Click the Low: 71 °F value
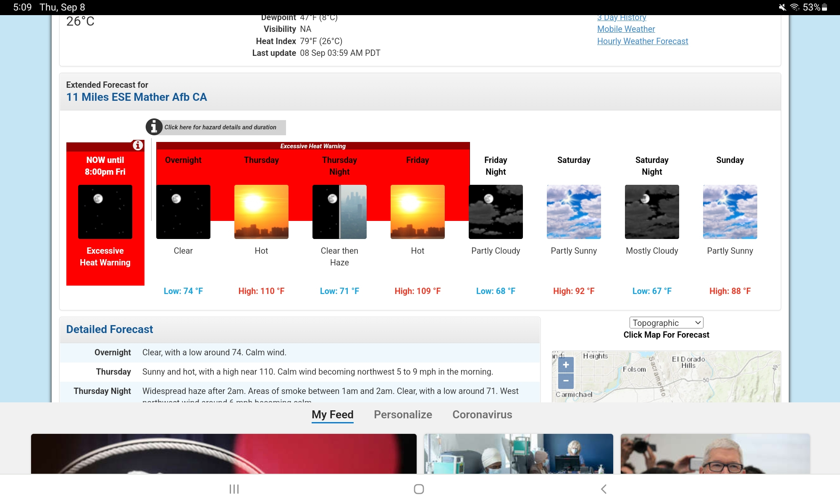840x504 pixels. 339,291
